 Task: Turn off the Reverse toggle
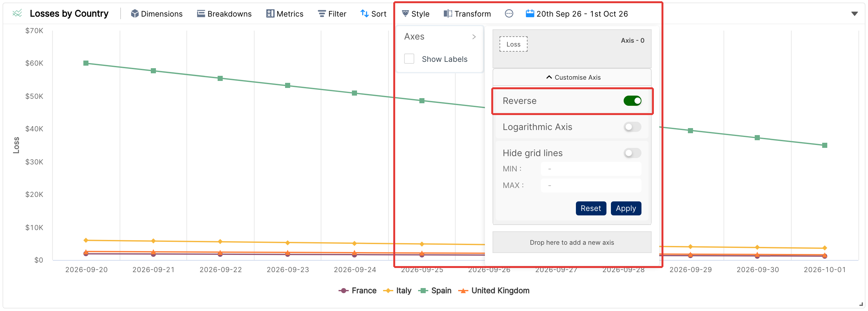pos(632,101)
